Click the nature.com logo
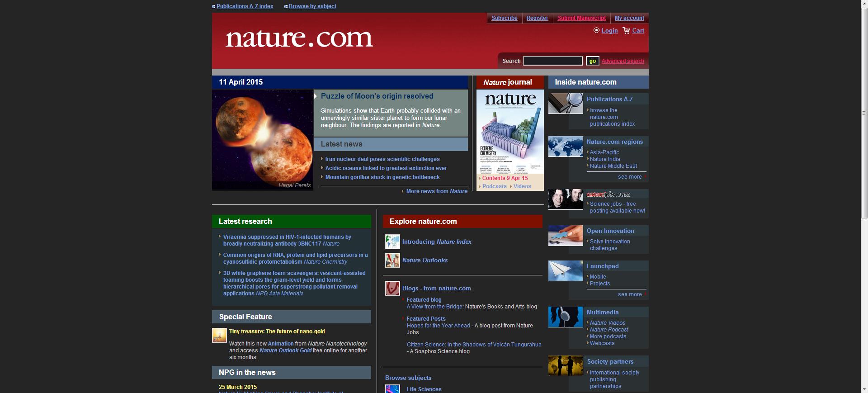868x393 pixels. coord(299,38)
